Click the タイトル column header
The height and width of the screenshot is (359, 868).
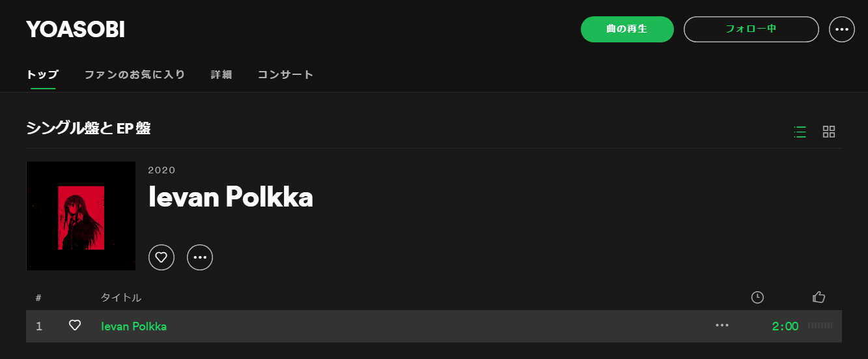121,298
